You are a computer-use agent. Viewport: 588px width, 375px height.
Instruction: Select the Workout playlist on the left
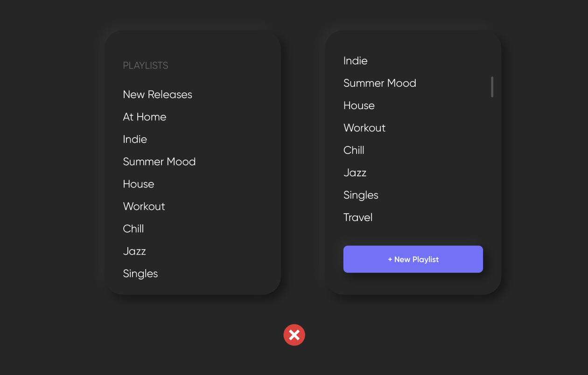[144, 206]
